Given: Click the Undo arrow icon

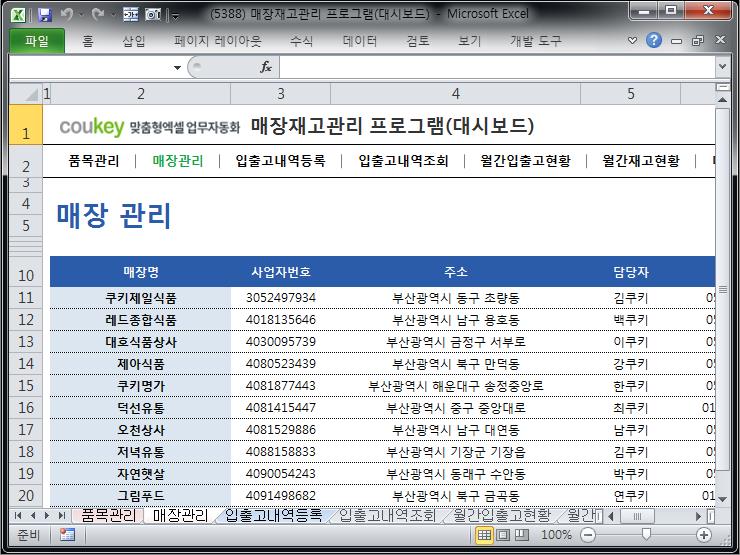Looking at the screenshot, I should [x=67, y=15].
